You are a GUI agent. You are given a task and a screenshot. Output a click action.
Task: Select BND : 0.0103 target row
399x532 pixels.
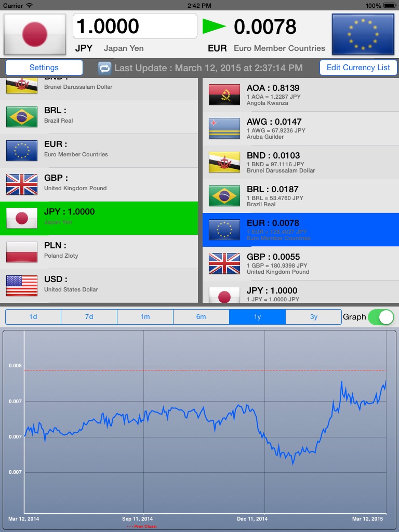pos(301,162)
